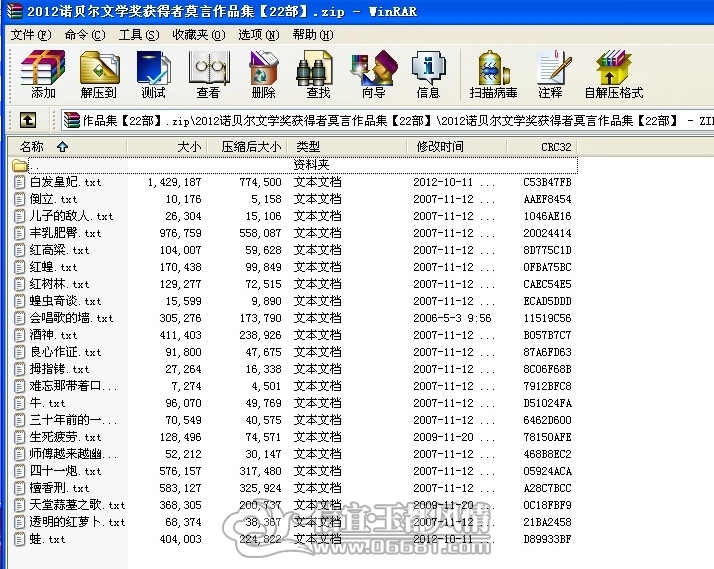Select the file 良心作证.txt
The height and width of the screenshot is (569, 714).
coord(65,352)
